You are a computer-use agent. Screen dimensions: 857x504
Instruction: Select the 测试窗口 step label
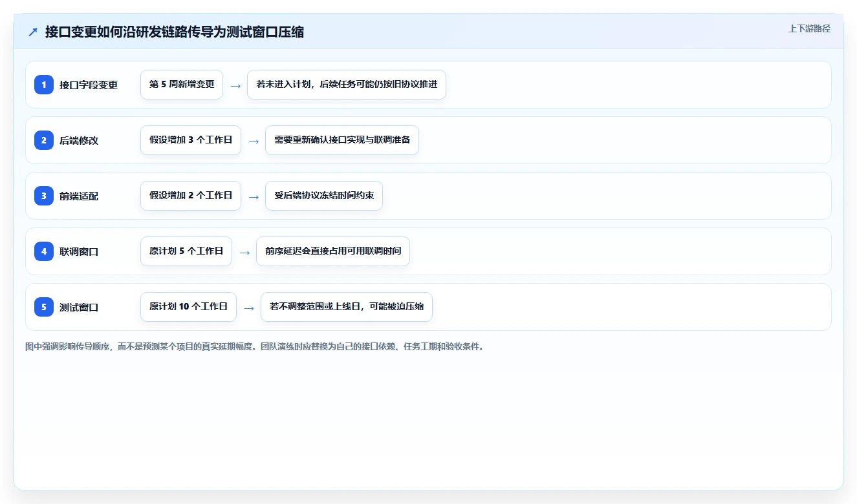tap(79, 307)
